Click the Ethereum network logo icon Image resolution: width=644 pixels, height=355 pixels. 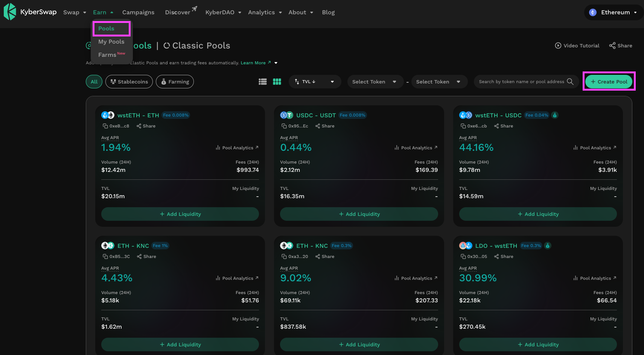[593, 12]
